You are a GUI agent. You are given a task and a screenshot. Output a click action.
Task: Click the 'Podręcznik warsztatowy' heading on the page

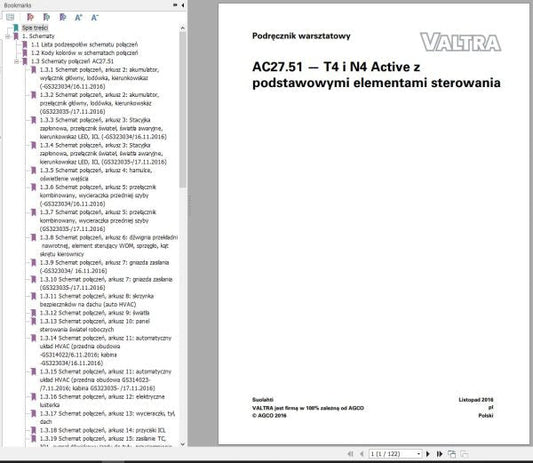[301, 36]
